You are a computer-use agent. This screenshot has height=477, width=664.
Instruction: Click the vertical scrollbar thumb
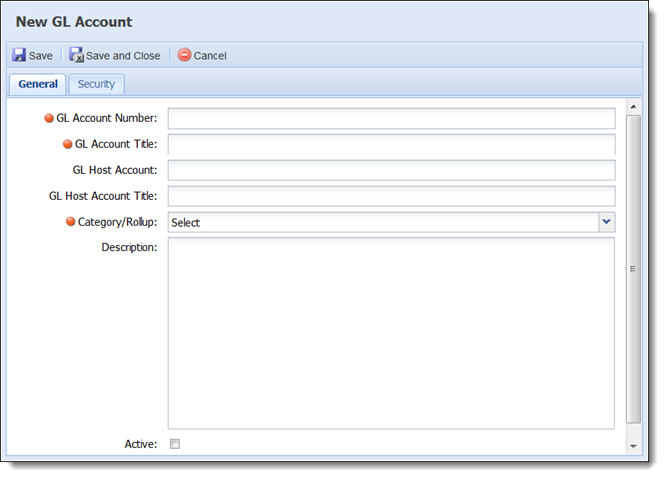[x=633, y=269]
